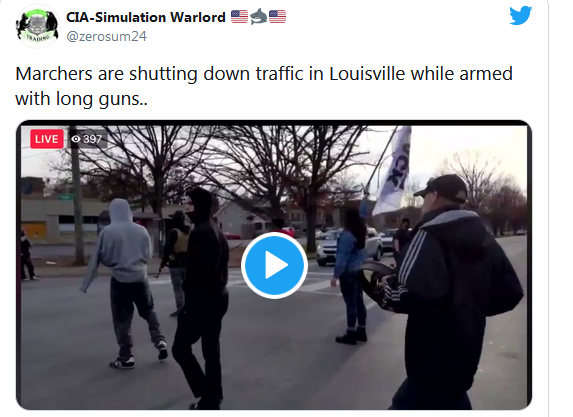Click the shark emoji in display name
The image size is (573, 417).
click(x=259, y=16)
